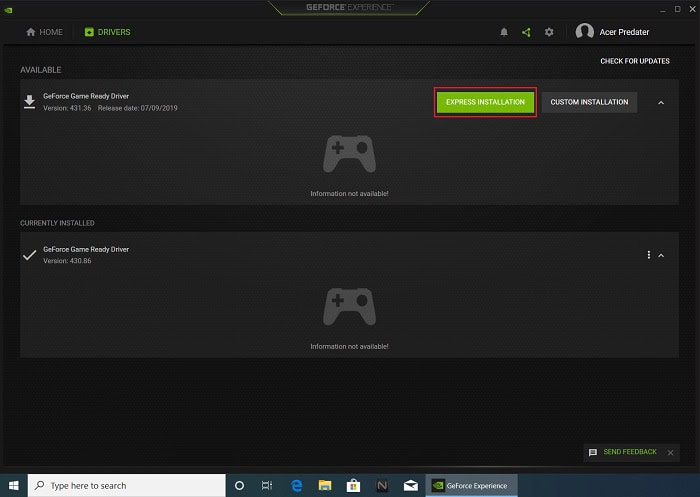Viewport: 700px width, 497px height.
Task: Click the Version 430.86 text
Action: pyautogui.click(x=67, y=261)
